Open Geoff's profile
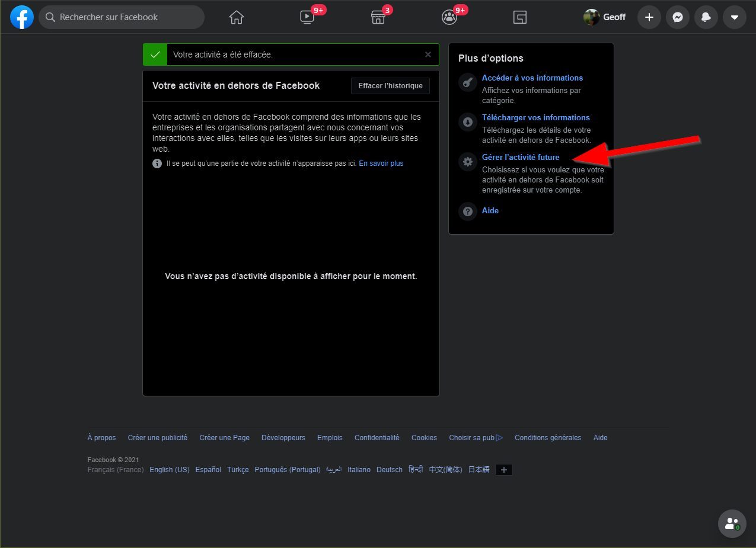Viewport: 756px width, 548px height. coord(605,17)
